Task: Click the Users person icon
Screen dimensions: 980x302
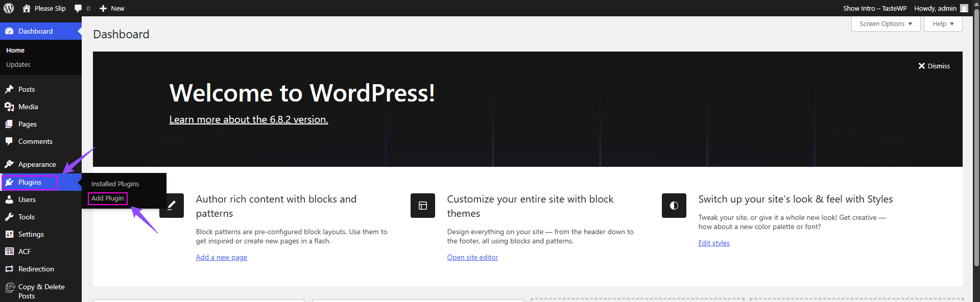Action: point(9,199)
